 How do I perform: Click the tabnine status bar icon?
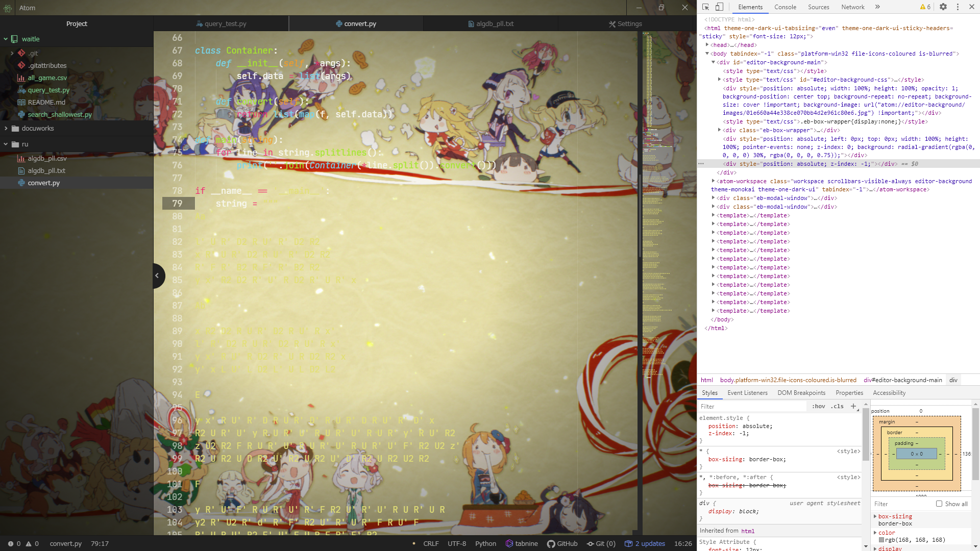[522, 543]
